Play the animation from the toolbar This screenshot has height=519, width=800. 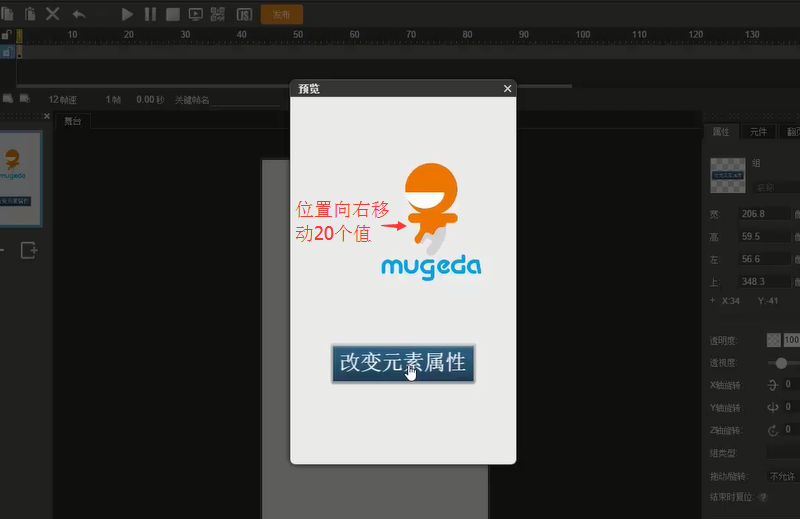127,14
